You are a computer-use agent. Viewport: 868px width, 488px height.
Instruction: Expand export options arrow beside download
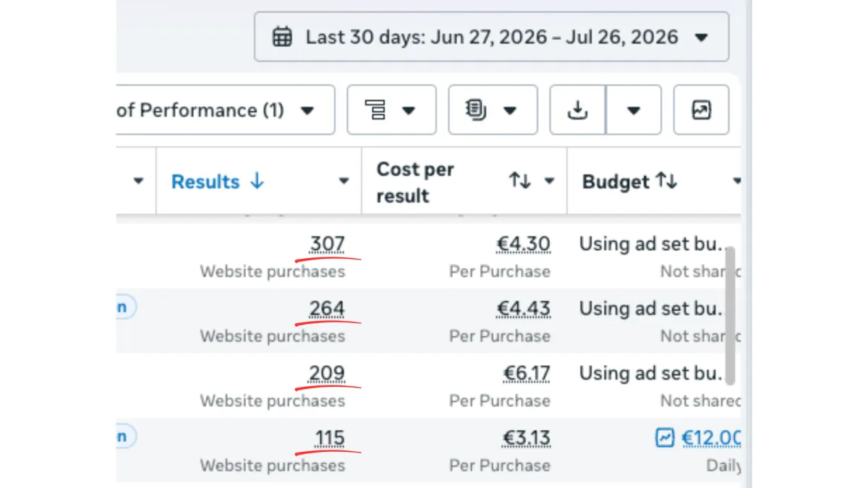634,110
